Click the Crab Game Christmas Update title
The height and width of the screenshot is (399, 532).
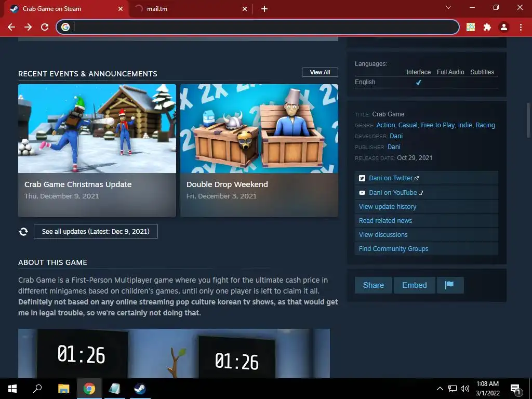(78, 184)
